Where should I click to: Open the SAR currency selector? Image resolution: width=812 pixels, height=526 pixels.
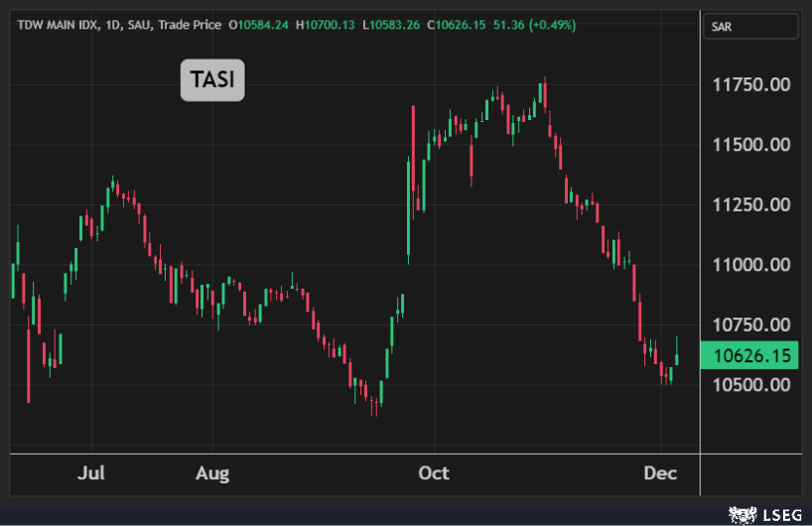[x=748, y=27]
